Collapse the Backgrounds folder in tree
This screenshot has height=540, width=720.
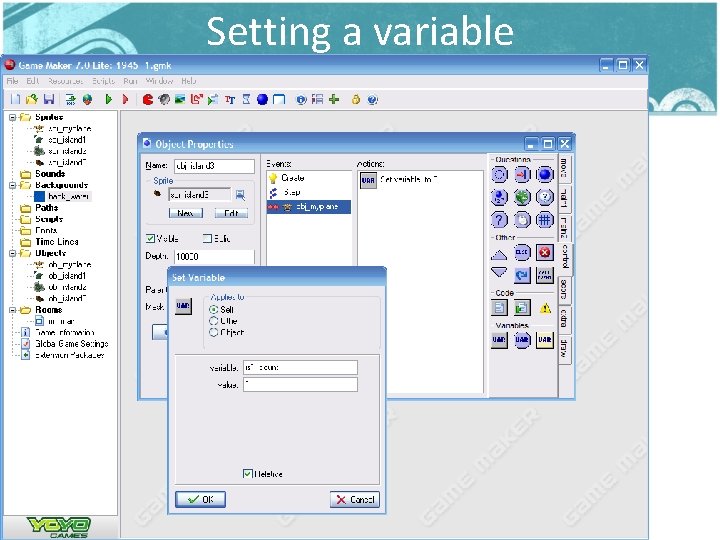(x=13, y=185)
